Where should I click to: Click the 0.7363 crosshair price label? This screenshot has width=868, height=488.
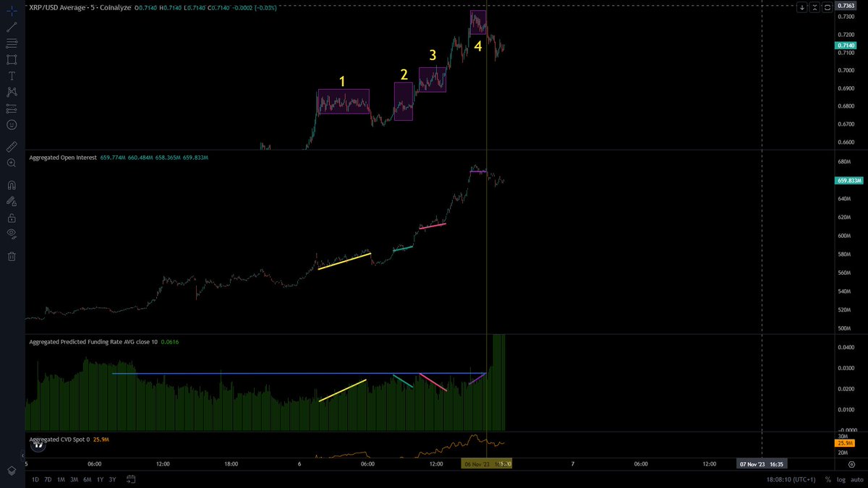pyautogui.click(x=845, y=6)
